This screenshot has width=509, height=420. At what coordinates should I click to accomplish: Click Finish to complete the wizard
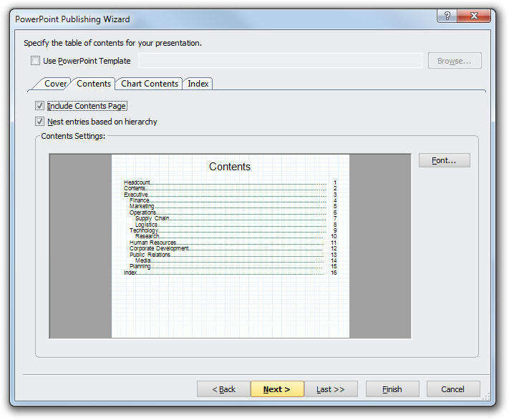tap(392, 389)
